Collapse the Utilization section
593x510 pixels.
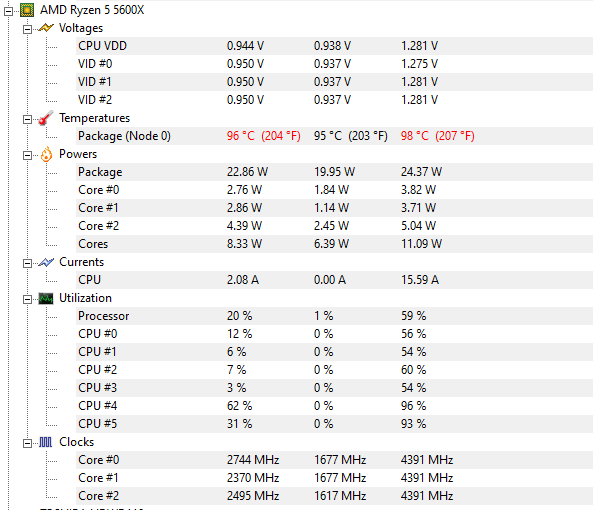tap(27, 299)
